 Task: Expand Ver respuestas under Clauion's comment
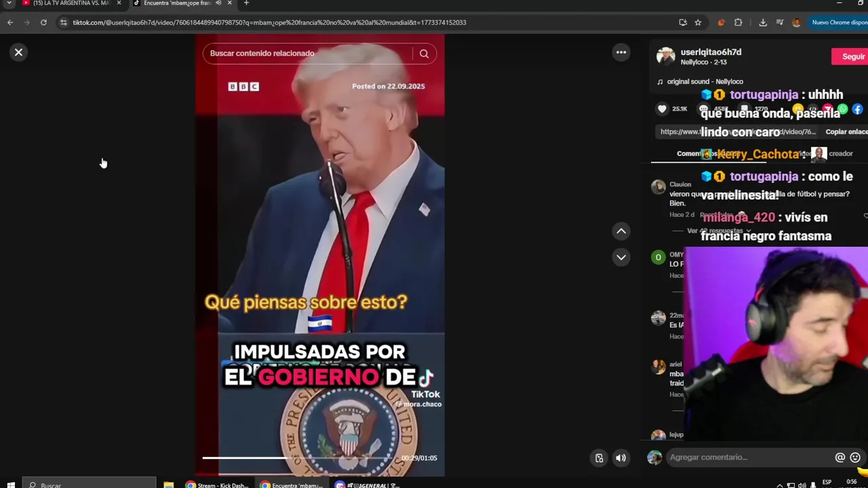coord(717,231)
